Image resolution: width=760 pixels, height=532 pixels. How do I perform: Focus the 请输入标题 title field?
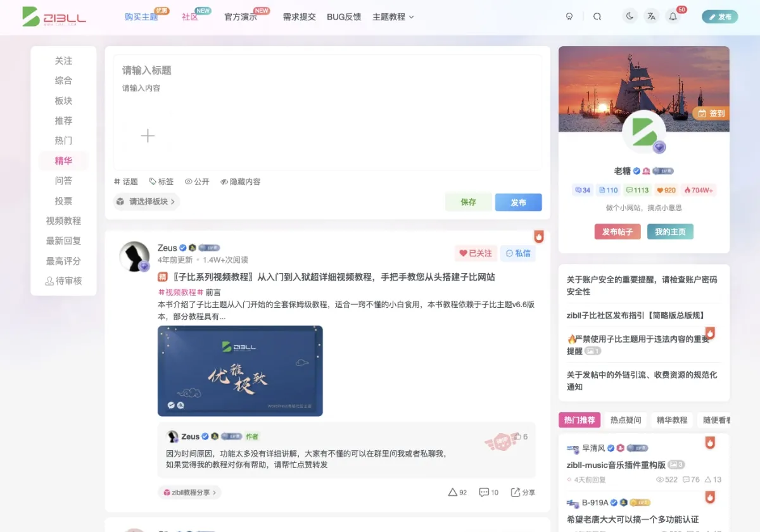coord(327,70)
